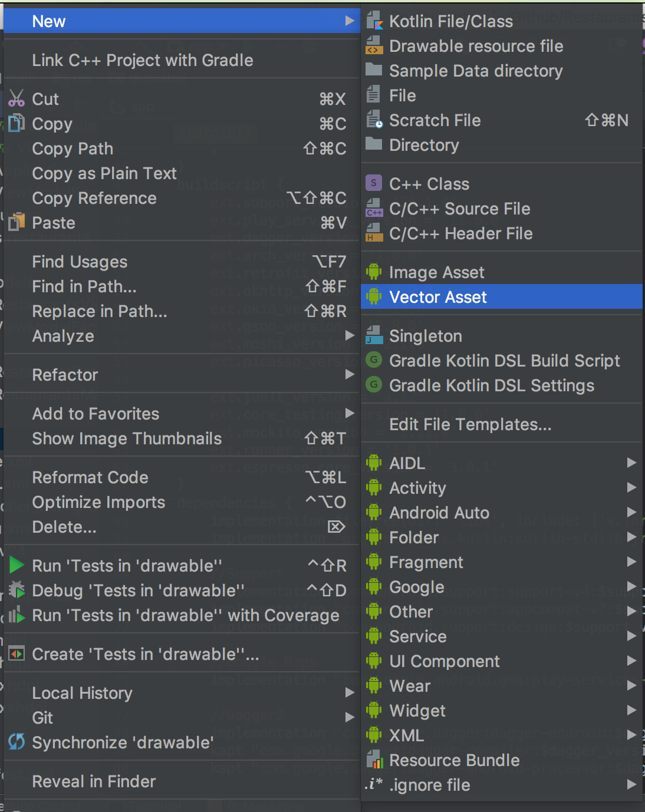This screenshot has height=812, width=645.
Task: Select Vector Asset from the New menu
Action: coord(438,297)
